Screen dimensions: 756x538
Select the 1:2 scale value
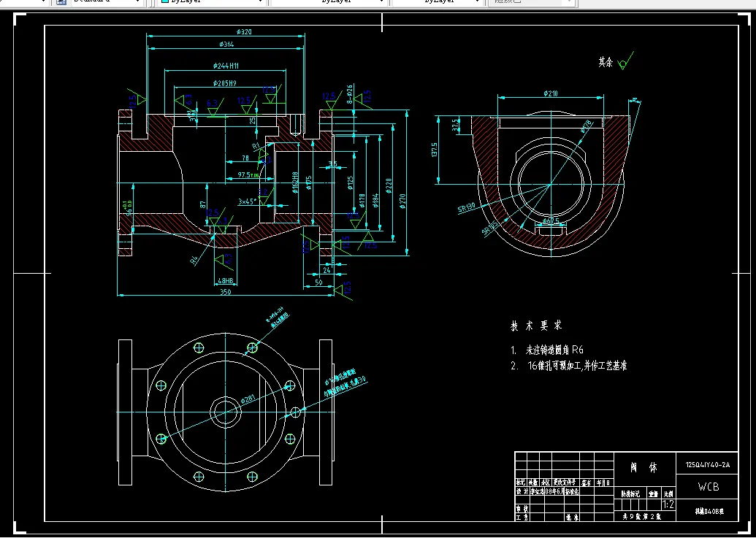coord(668,504)
